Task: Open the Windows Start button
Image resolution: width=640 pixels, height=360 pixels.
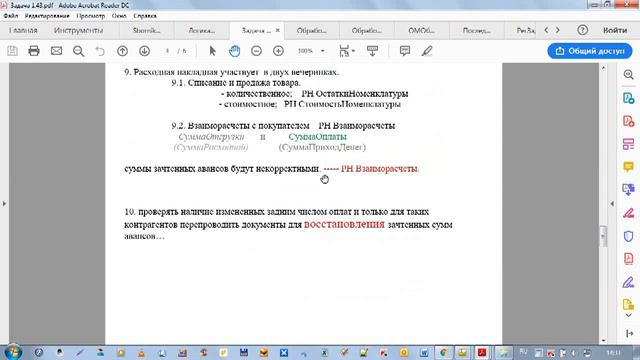Action: coord(12,352)
